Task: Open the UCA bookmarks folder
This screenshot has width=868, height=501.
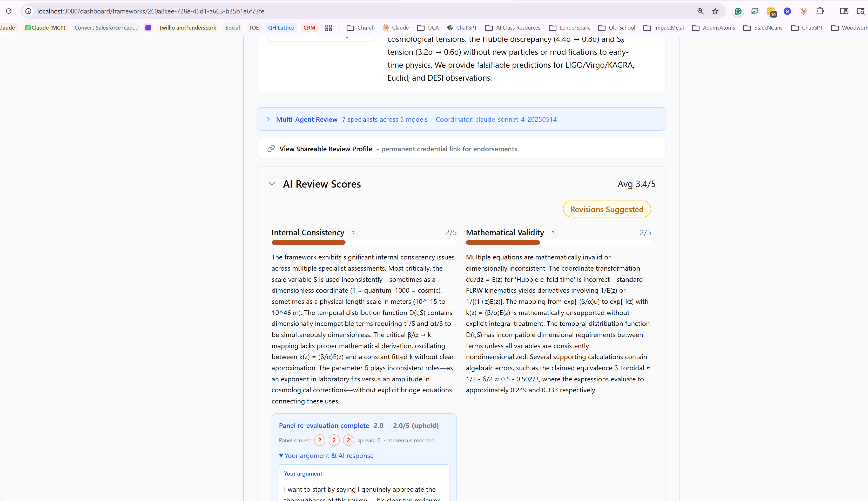Action: click(428, 28)
